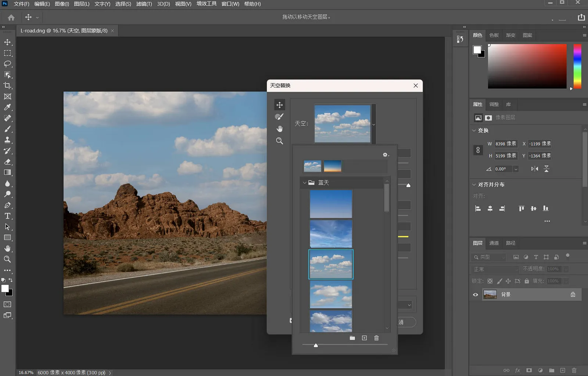The height and width of the screenshot is (376, 588).
Task: Delete the selected sky preset
Action: pos(376,338)
